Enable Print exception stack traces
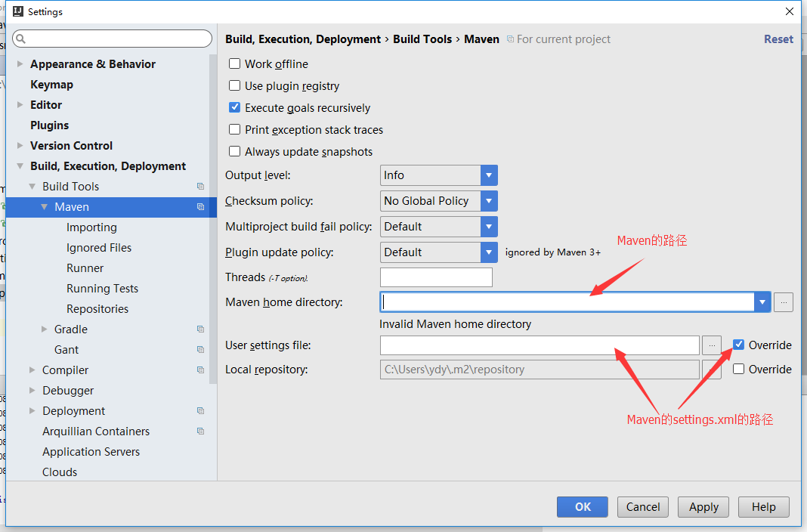The height and width of the screenshot is (532, 807). (x=235, y=129)
